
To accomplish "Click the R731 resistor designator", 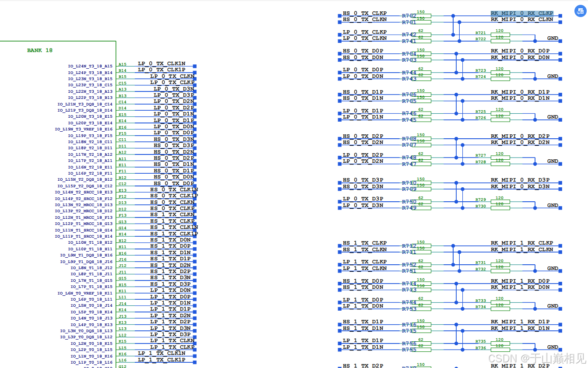I will [481, 263].
